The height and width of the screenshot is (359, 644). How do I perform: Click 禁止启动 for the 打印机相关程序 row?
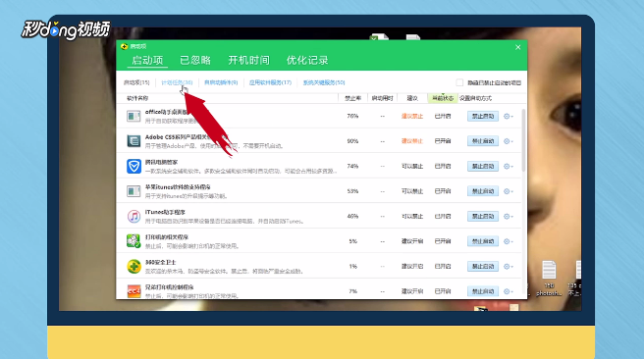[483, 241]
